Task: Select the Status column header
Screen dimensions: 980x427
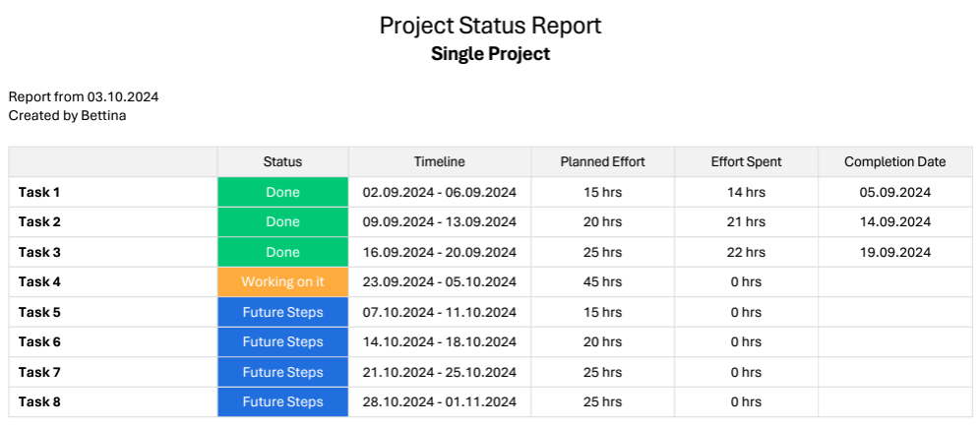Action: point(282,161)
